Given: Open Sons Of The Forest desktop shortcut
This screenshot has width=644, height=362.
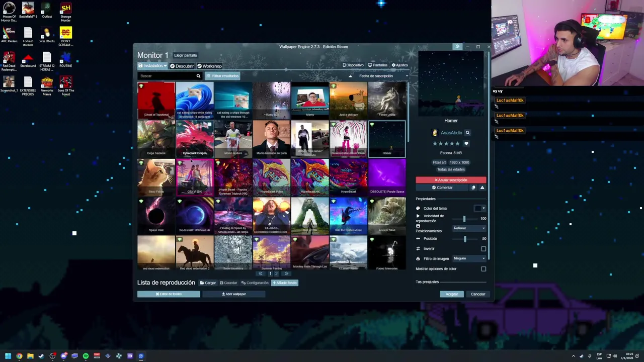Looking at the screenshot, I should tap(65, 85).
